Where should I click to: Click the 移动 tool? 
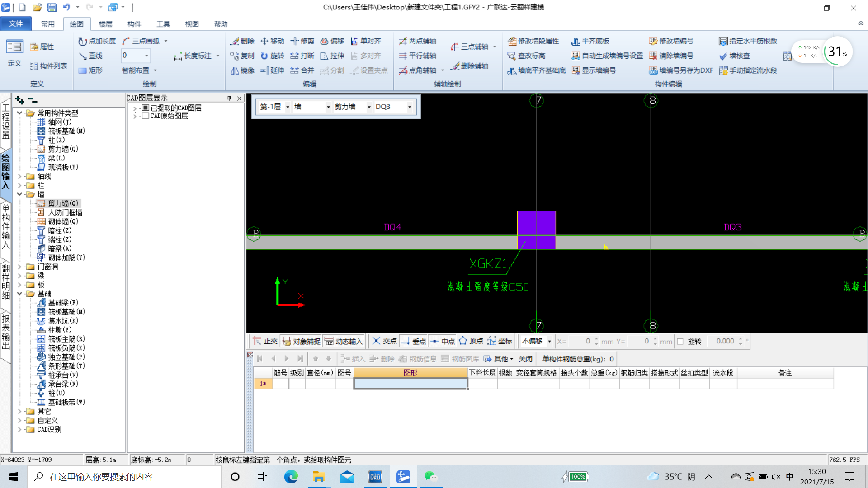point(272,41)
